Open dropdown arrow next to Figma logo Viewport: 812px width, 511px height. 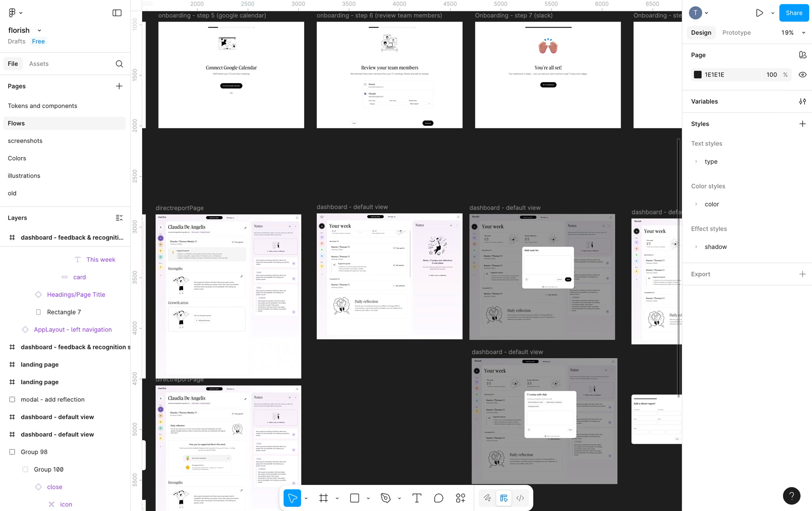click(21, 13)
